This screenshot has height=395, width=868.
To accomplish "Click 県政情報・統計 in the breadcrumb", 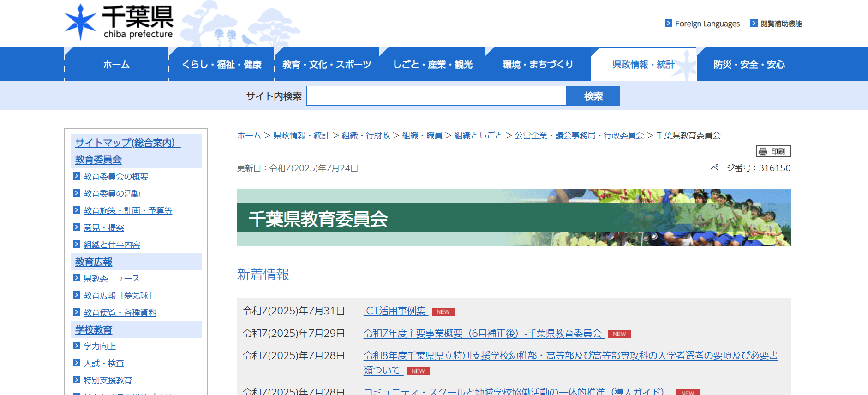I will pos(301,135).
